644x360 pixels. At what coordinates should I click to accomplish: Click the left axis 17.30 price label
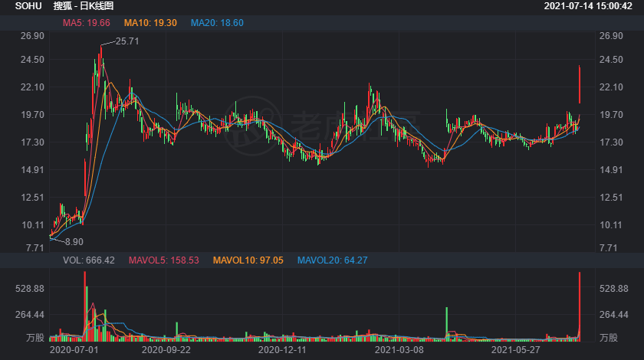[x=32, y=142]
